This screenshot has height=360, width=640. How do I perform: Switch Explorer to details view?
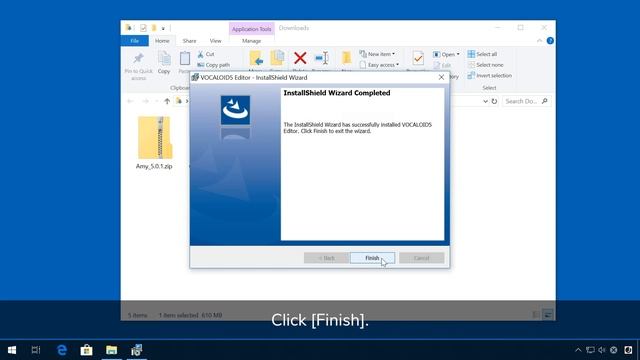click(536, 315)
